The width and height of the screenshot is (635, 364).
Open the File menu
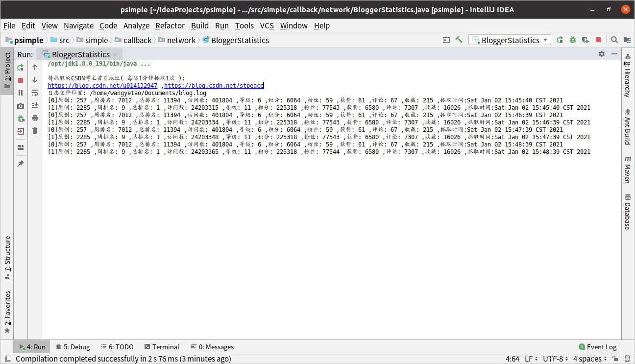point(9,25)
